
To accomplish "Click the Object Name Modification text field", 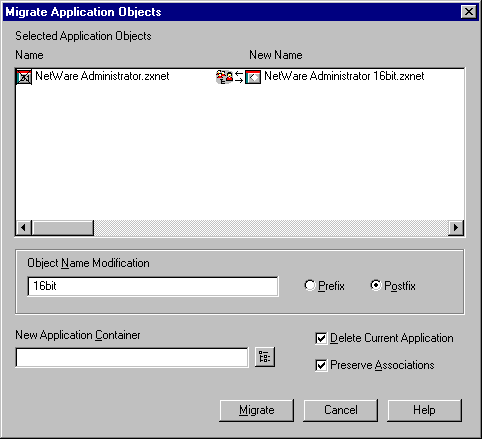I will pos(153,286).
